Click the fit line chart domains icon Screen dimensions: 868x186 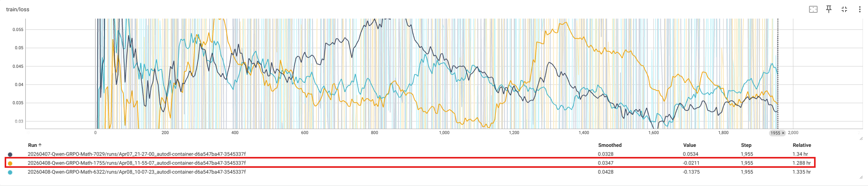[813, 9]
